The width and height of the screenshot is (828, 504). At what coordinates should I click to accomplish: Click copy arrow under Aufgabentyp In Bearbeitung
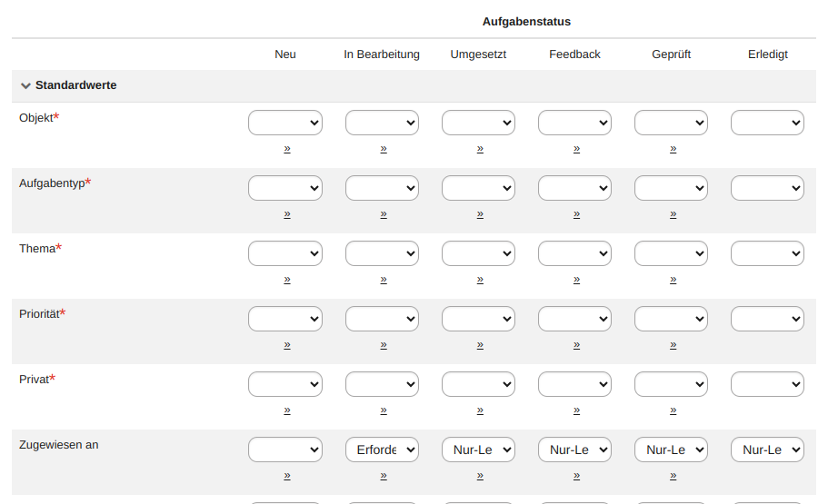384,213
